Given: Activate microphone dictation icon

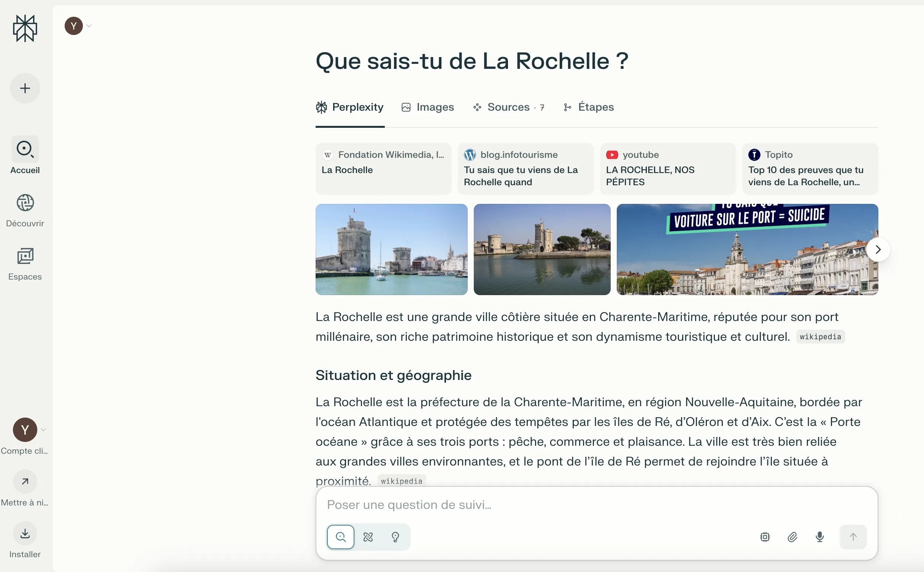Looking at the screenshot, I should [x=820, y=537].
